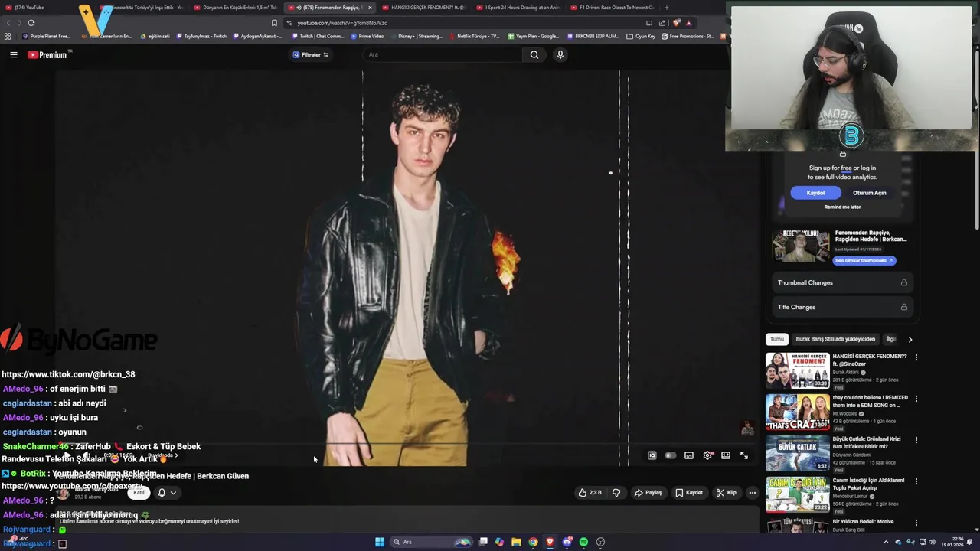Screen dimensions: 980x551
Task: Reload the page with refresh icon
Action: click(x=31, y=23)
